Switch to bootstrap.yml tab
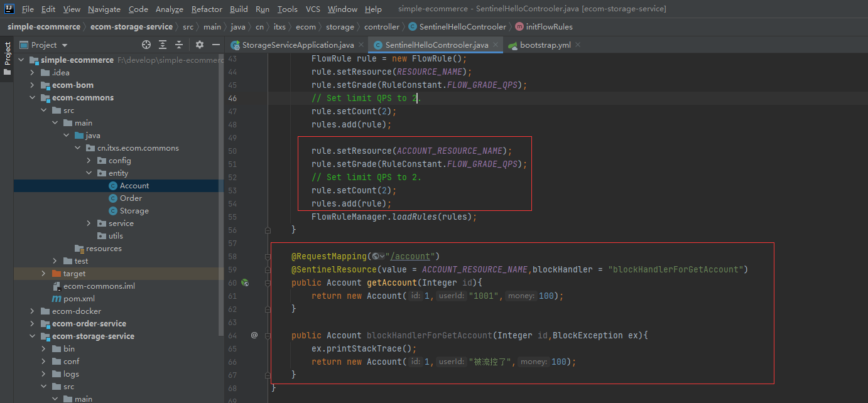 click(x=545, y=45)
